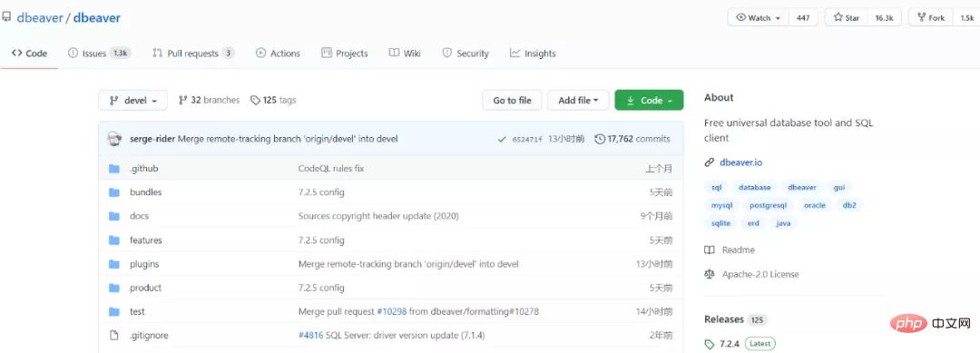
Task: Open the Readme link
Action: 730,250
